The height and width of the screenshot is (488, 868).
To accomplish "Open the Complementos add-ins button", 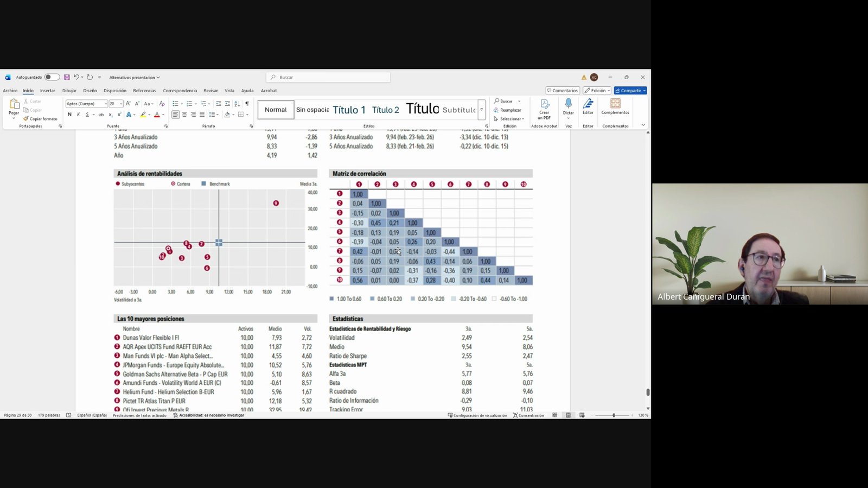I will click(x=615, y=106).
